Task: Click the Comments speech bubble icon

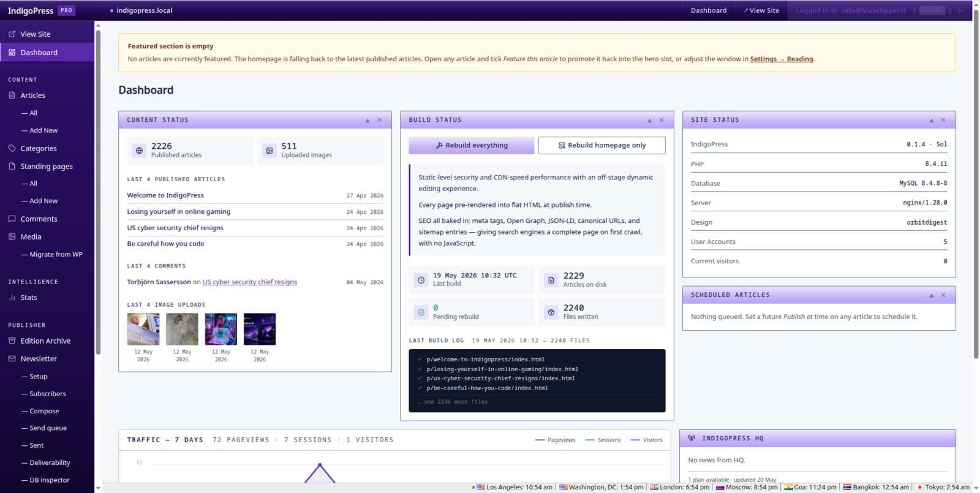Action: [12, 219]
